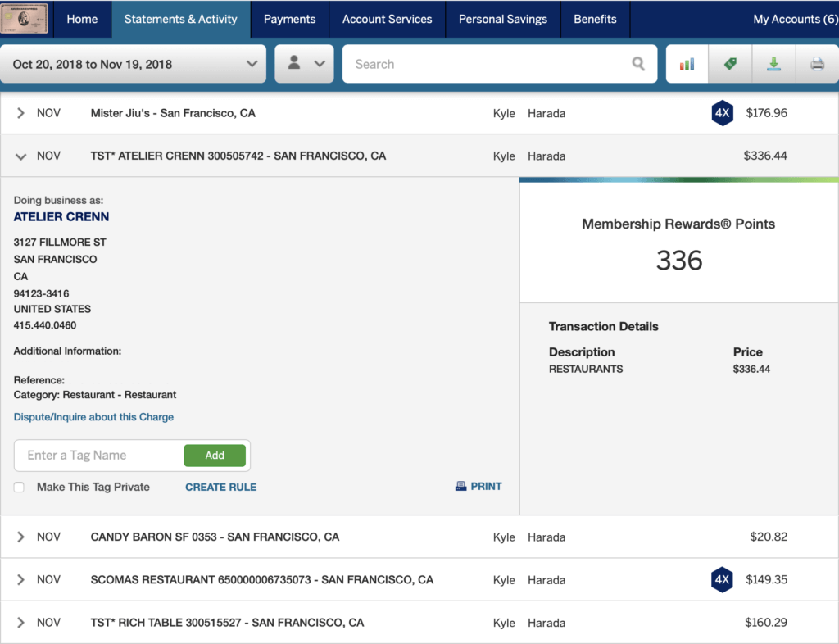Click the $336.44 amount in Atelier Crenn row
Viewport: 839px width, 644px height.
pyautogui.click(x=765, y=156)
